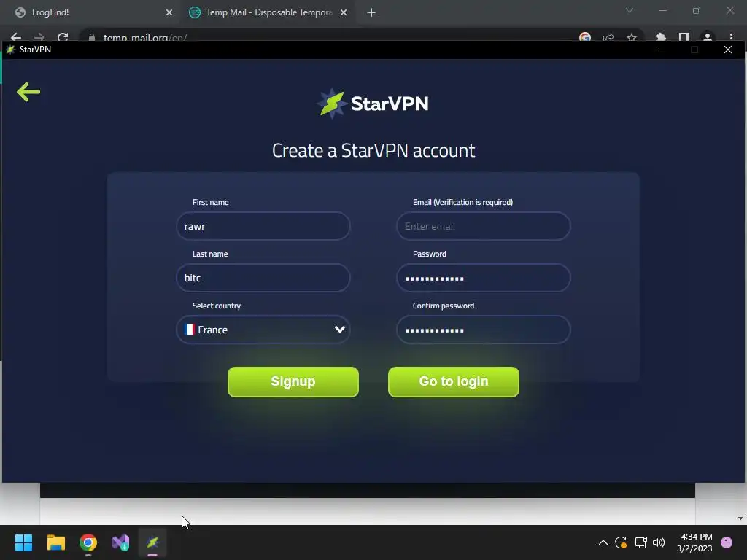Open the Windows Start menu
Screen dimensions: 747x560
23,542
